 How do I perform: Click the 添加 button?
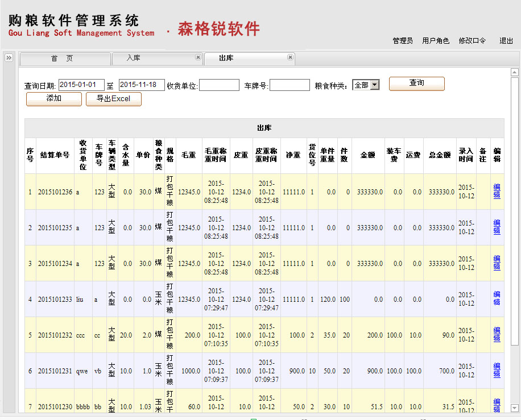click(x=54, y=99)
